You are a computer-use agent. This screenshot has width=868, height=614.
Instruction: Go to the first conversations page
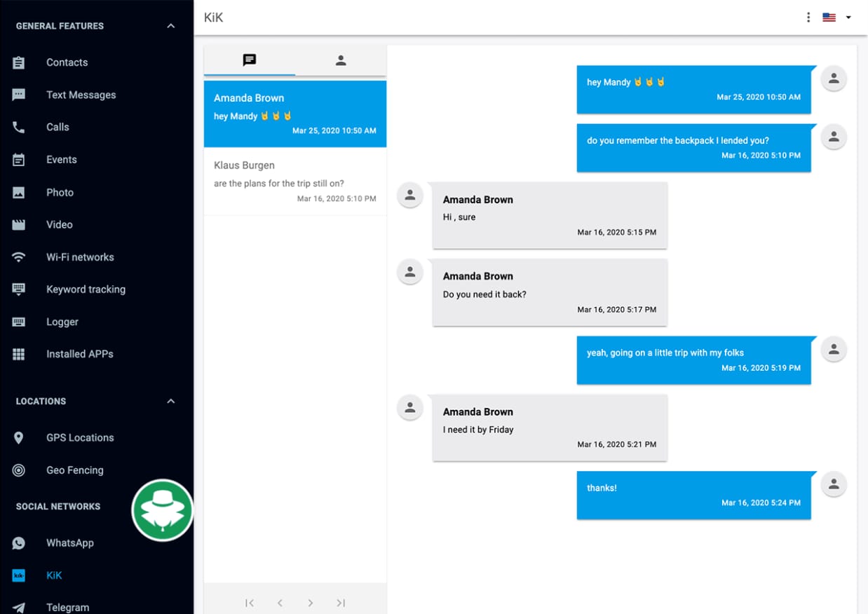[250, 603]
